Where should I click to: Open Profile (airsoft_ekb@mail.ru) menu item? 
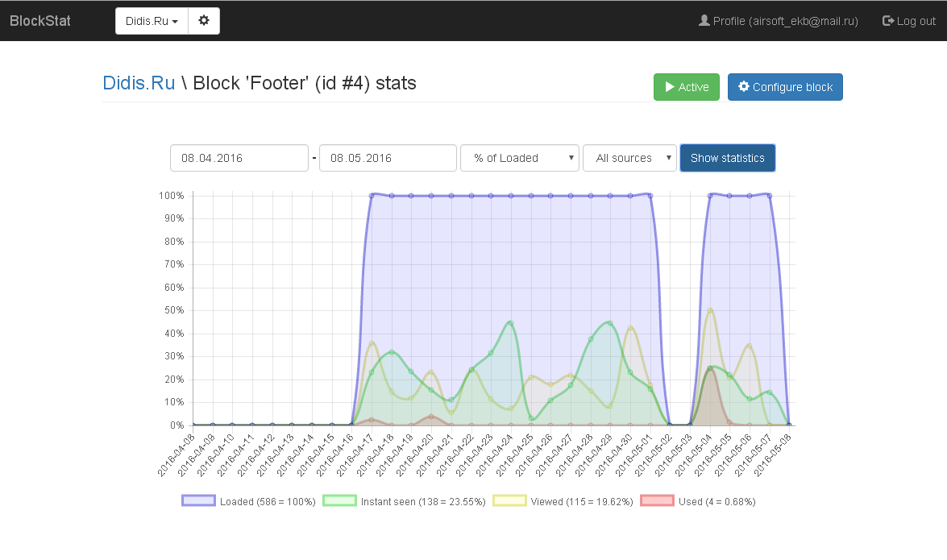(x=785, y=21)
